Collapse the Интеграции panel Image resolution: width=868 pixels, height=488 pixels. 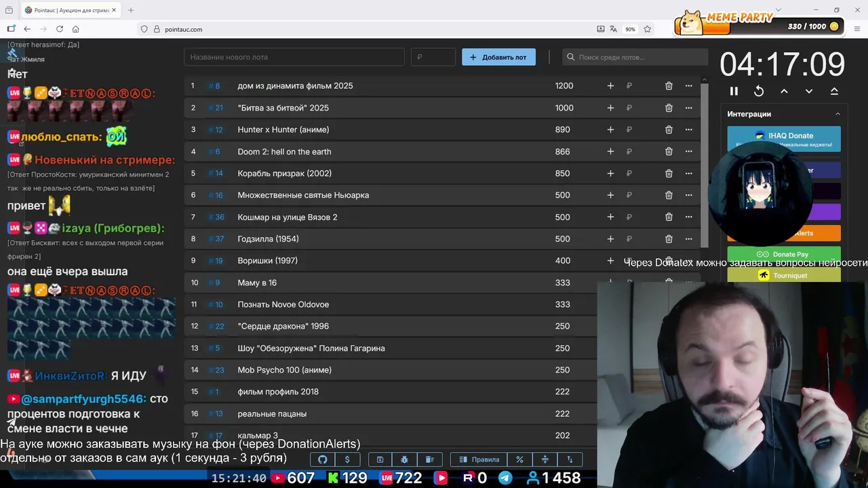tap(837, 114)
